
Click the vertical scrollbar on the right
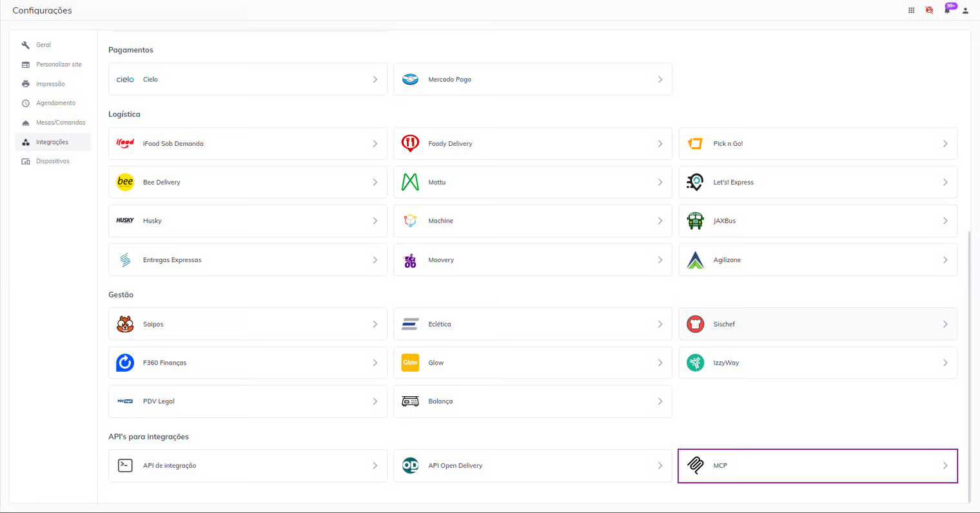pos(968,367)
